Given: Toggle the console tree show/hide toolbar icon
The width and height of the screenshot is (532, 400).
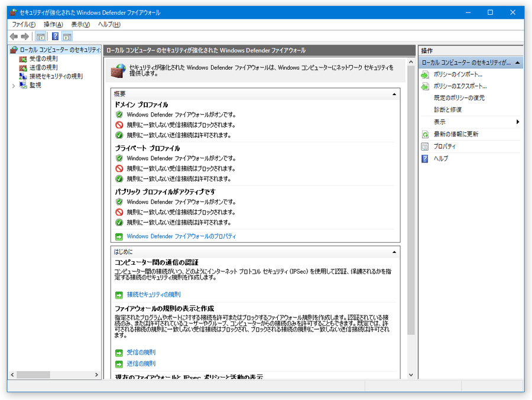Looking at the screenshot, I should coord(40,36).
